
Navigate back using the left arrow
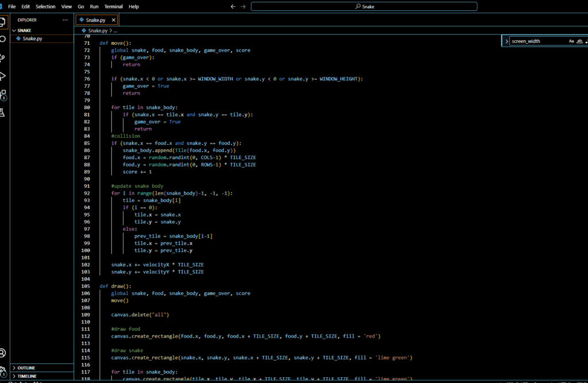(233, 6)
